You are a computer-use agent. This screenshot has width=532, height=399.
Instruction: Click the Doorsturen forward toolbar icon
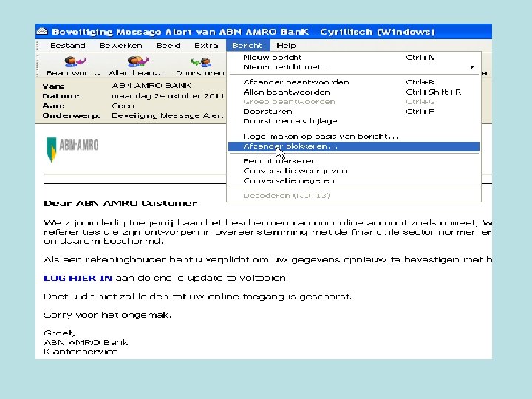[x=201, y=62]
